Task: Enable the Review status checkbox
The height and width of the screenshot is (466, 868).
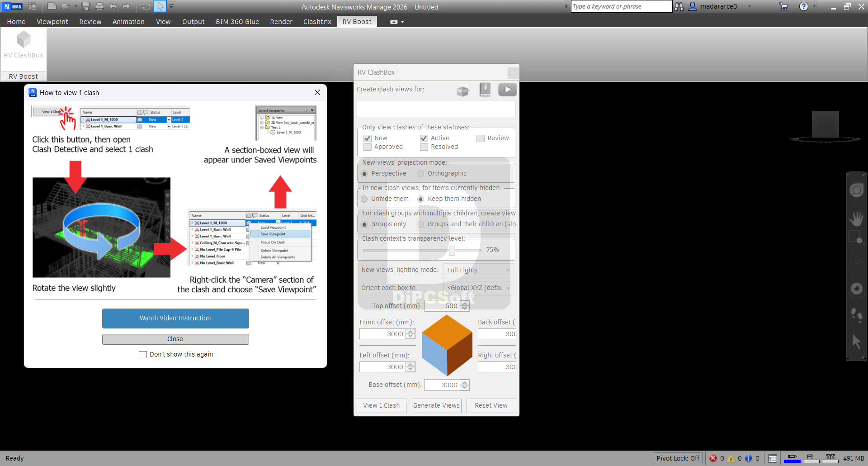Action: pos(481,138)
